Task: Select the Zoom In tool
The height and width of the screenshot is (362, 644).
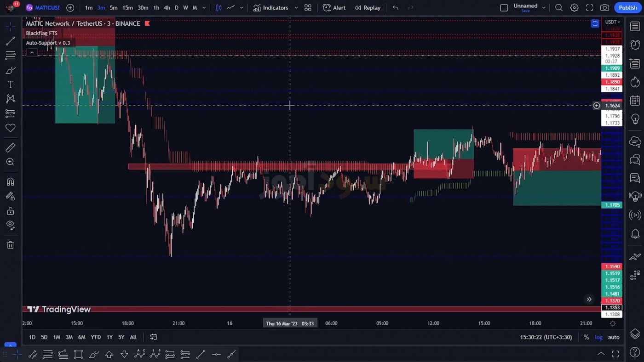Action: point(10,162)
